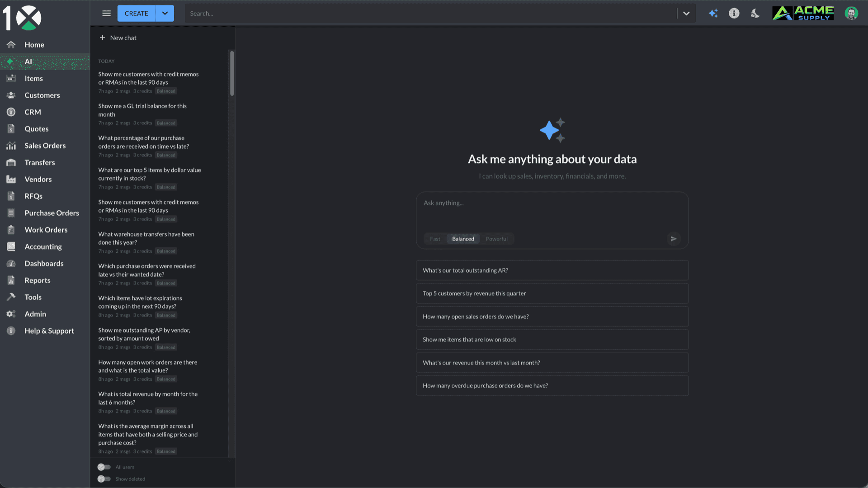This screenshot has width=868, height=488.
Task: Pick 'What's our total outstanding AR?' suggestion
Action: 552,270
